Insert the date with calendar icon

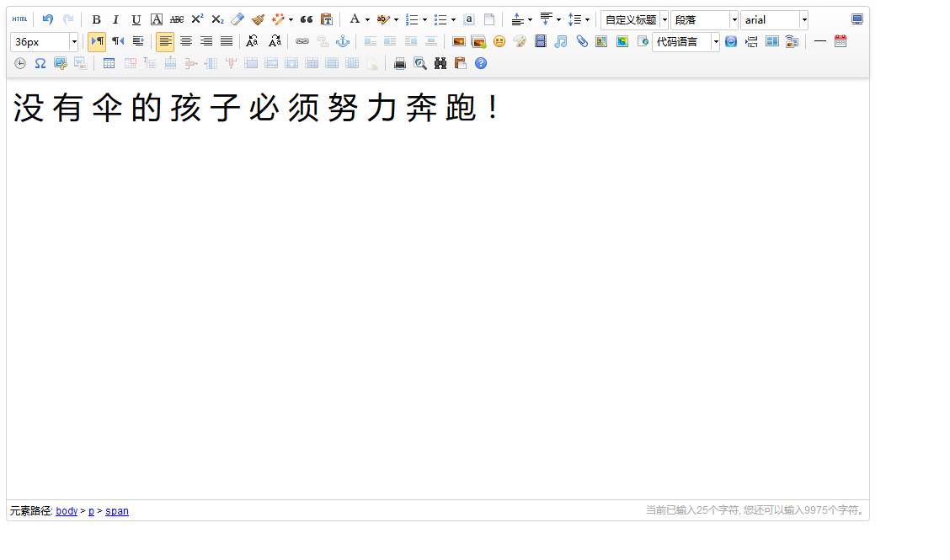tap(841, 41)
